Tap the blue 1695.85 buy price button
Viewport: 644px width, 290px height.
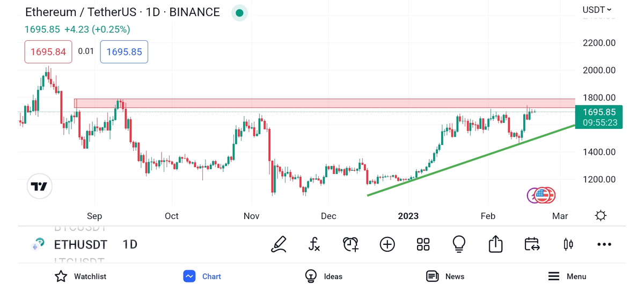(x=124, y=52)
